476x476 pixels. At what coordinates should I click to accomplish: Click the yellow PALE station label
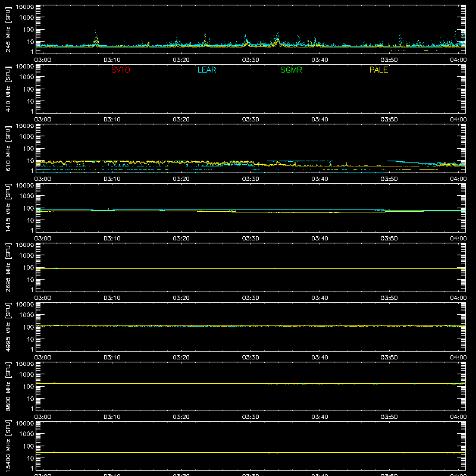coord(378,70)
